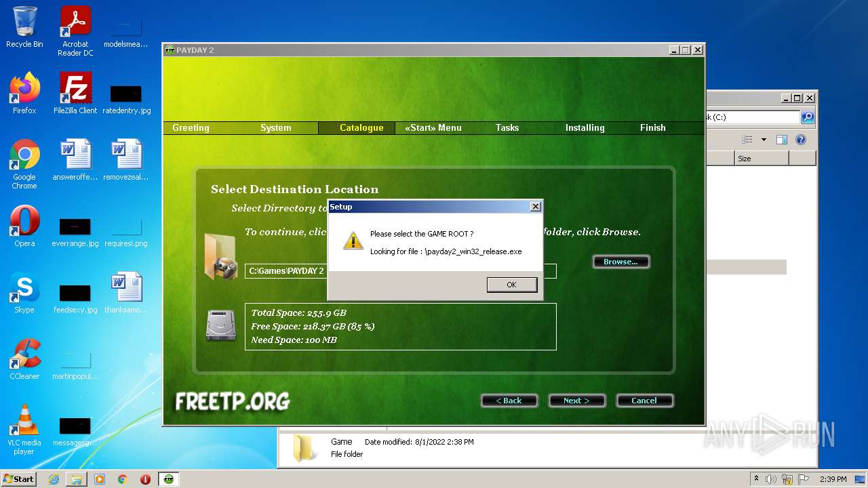The image size is (868, 488).
Task: Click the hard drive icon in installer
Action: 221,325
